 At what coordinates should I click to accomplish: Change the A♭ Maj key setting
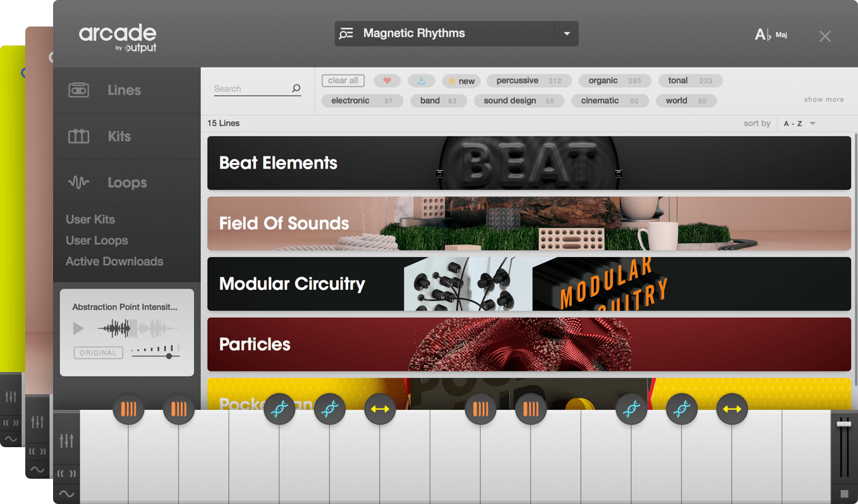point(771,35)
